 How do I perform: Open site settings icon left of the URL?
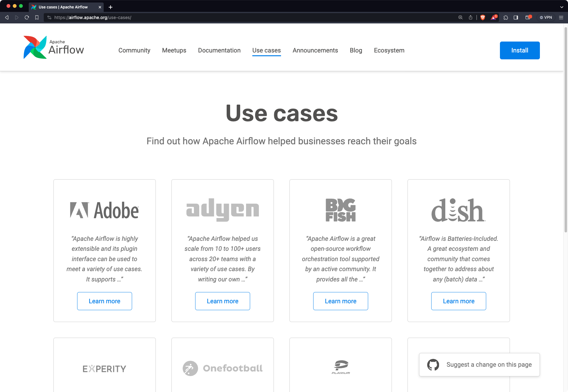49,17
